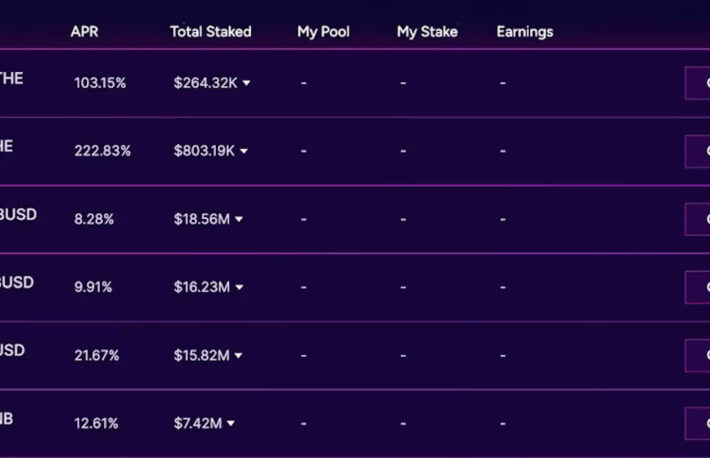The width and height of the screenshot is (710, 458).
Task: Click the action button in the 8.28% APR row
Action: pos(697,219)
